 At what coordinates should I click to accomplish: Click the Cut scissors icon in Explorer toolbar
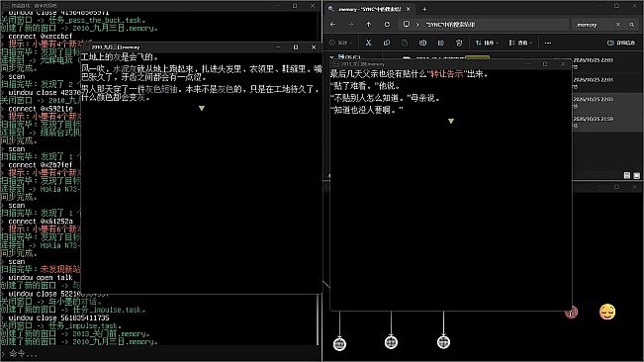coord(368,43)
